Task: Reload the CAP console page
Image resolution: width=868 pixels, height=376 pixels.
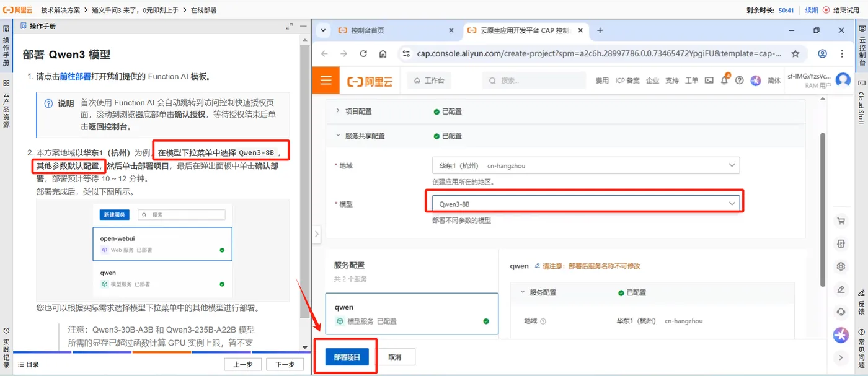Action: [363, 54]
